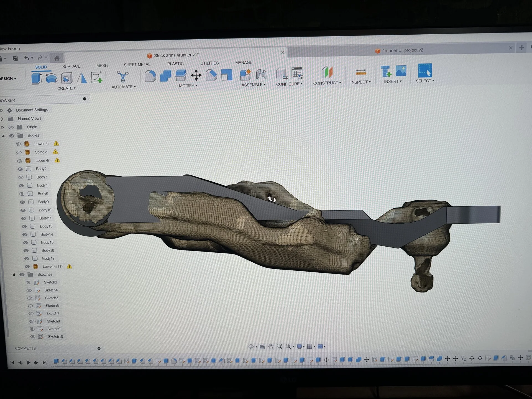Open the MODIFY dropdown menu
The image size is (532, 399).
pos(188,86)
